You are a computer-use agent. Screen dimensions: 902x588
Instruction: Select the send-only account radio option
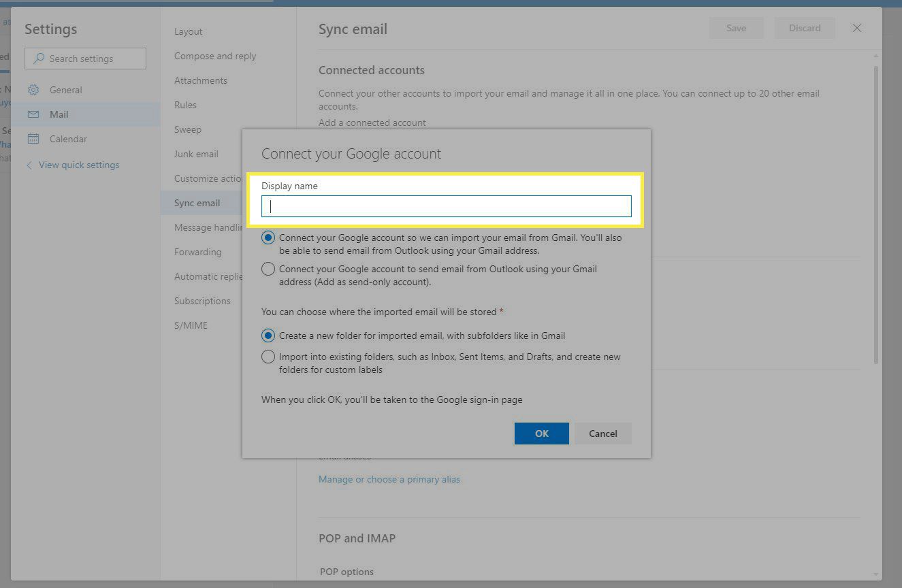268,269
